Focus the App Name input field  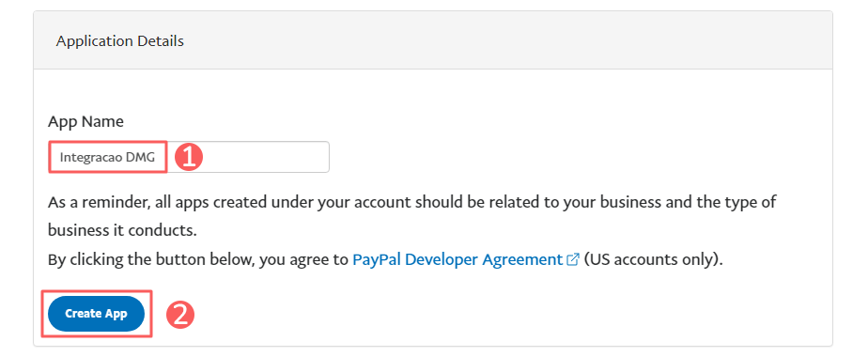pos(189,157)
